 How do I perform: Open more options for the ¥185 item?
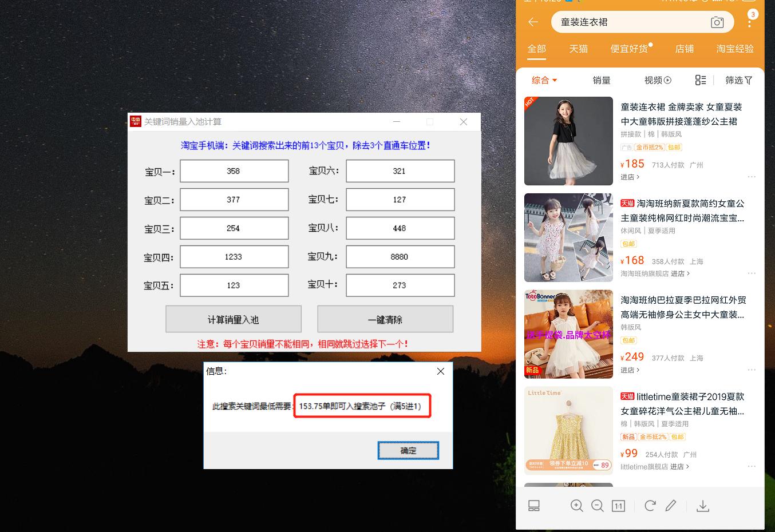tap(752, 177)
